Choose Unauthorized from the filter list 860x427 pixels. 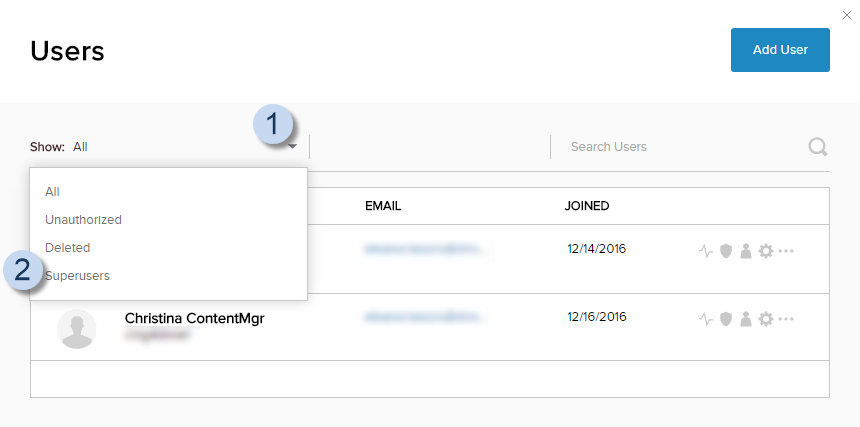[x=83, y=219]
